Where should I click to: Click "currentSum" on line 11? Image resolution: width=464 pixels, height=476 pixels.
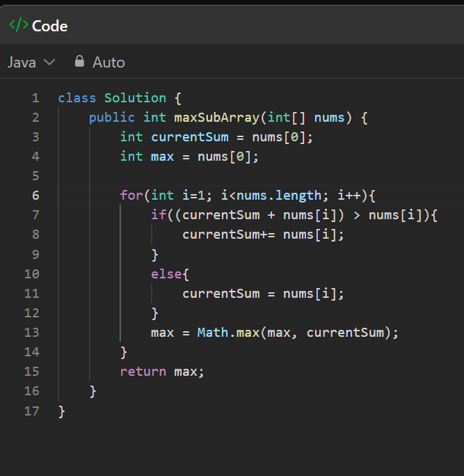pyautogui.click(x=221, y=294)
